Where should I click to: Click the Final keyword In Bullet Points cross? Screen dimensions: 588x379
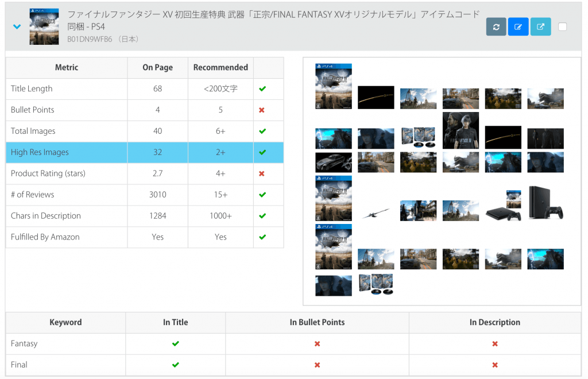[317, 365]
